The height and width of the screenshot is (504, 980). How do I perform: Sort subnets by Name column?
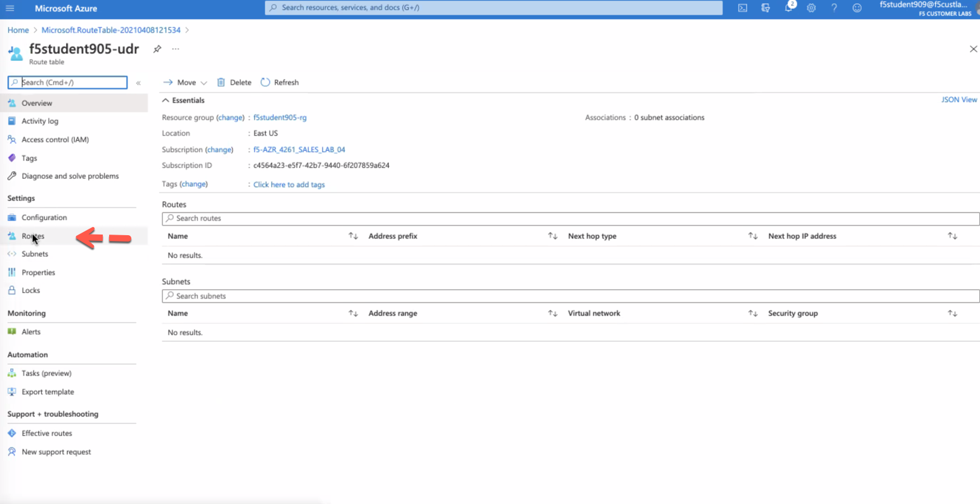(x=353, y=313)
